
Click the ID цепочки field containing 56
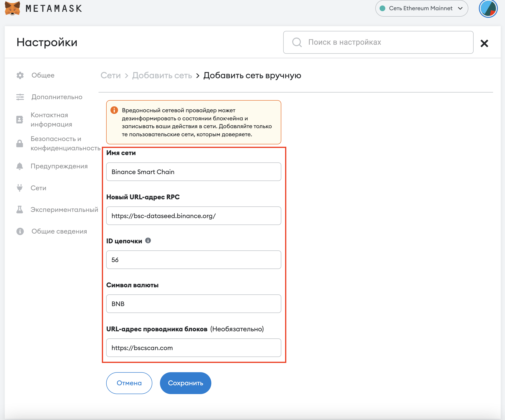click(193, 259)
